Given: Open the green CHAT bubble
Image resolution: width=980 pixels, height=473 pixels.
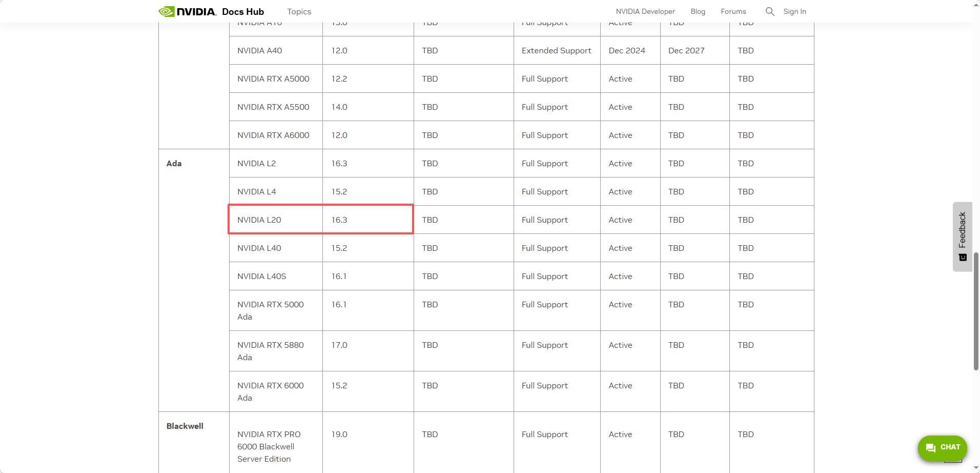Looking at the screenshot, I should pos(942,447).
